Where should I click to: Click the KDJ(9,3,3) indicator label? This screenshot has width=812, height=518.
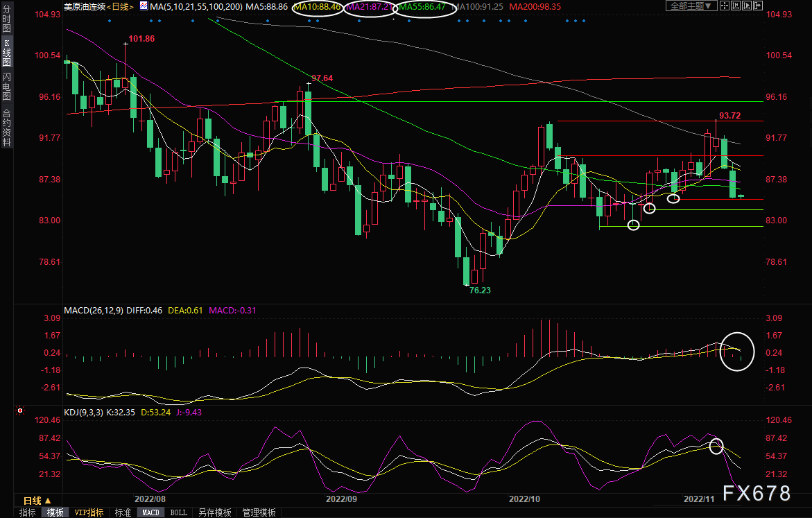(83, 413)
